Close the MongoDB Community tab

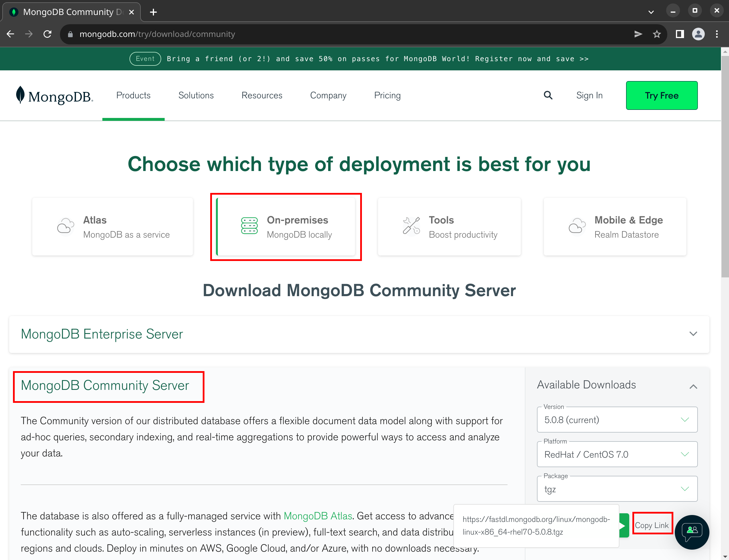click(131, 12)
